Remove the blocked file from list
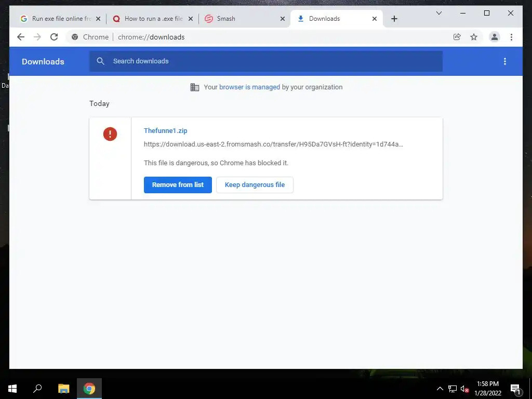The width and height of the screenshot is (532, 399). [178, 185]
